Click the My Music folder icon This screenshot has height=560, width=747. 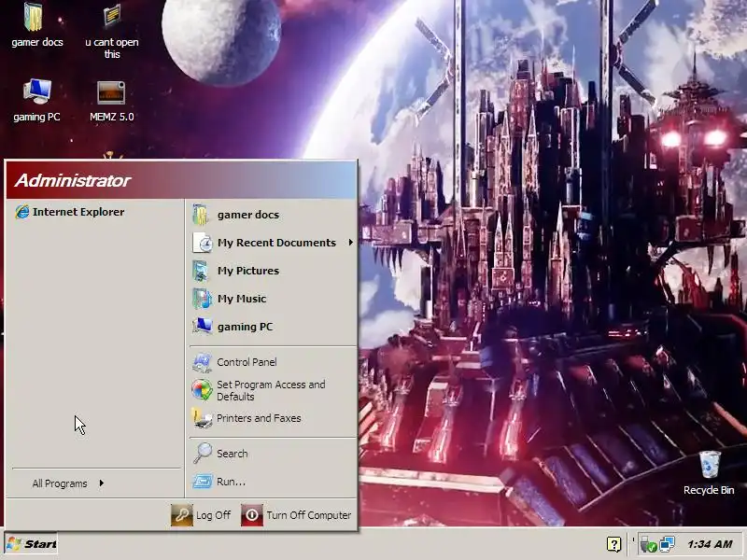pos(202,299)
